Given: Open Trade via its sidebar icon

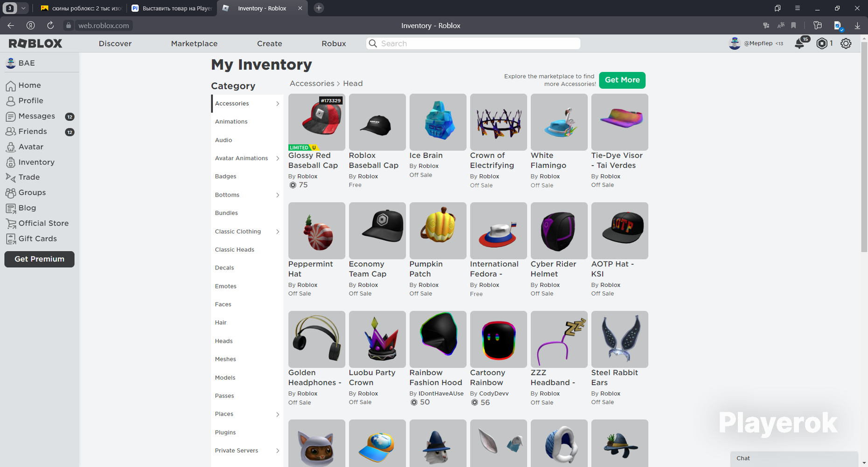Looking at the screenshot, I should tap(11, 177).
